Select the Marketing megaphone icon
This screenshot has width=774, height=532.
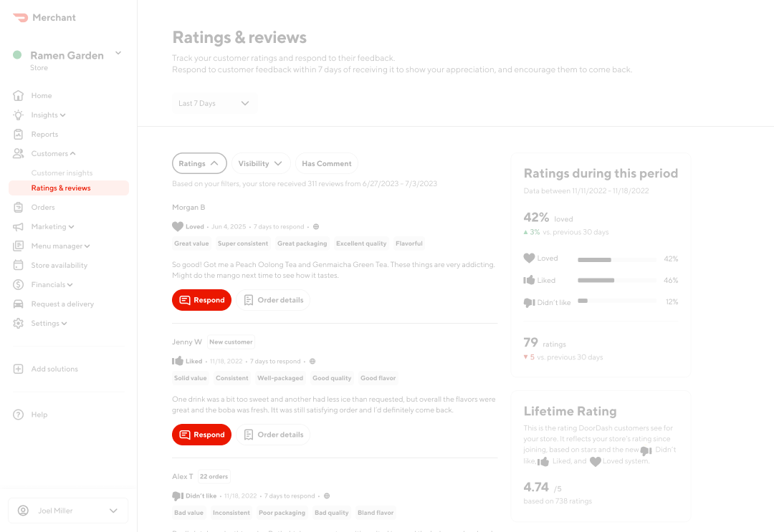pyautogui.click(x=18, y=226)
